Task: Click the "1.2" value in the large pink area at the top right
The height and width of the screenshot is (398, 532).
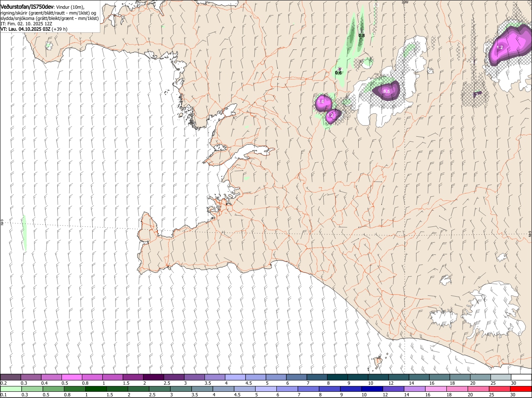Action: [x=500, y=48]
